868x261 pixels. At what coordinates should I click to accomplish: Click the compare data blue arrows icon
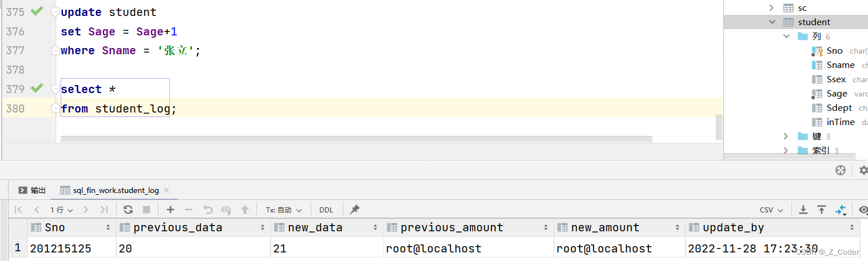[x=841, y=210]
